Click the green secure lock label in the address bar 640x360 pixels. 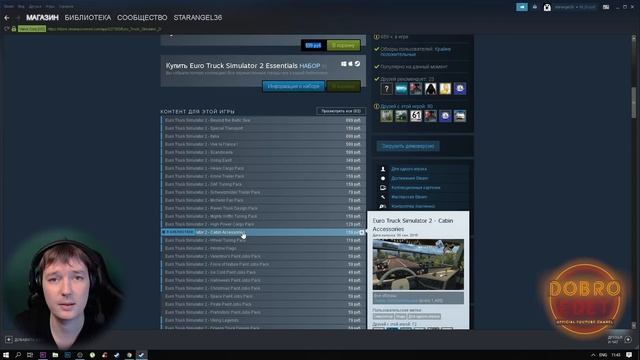coord(31,29)
